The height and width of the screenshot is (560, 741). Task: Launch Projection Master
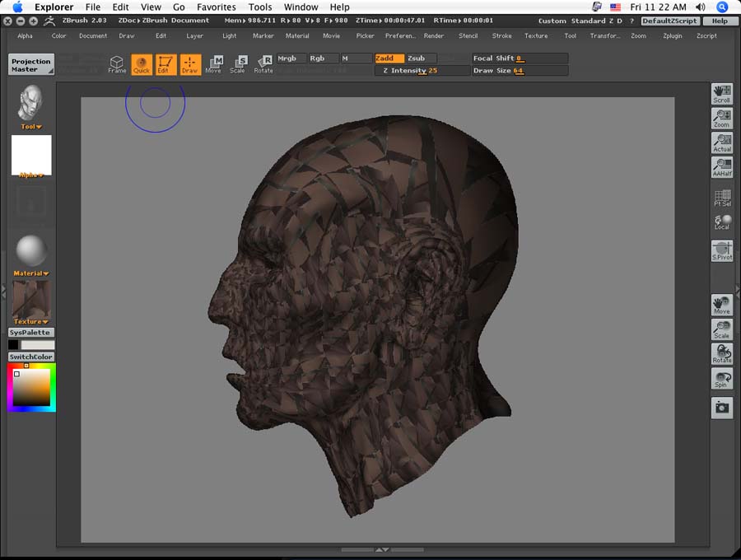point(31,65)
